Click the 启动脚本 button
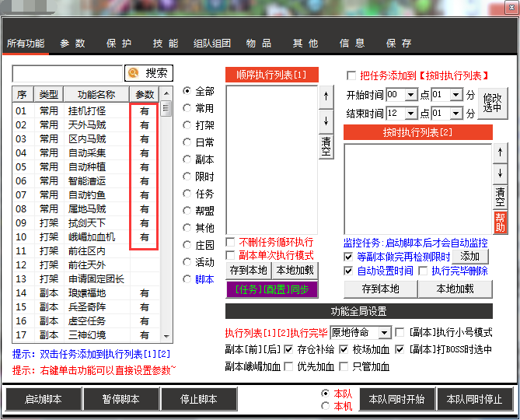The height and width of the screenshot is (420, 520). click(44, 399)
